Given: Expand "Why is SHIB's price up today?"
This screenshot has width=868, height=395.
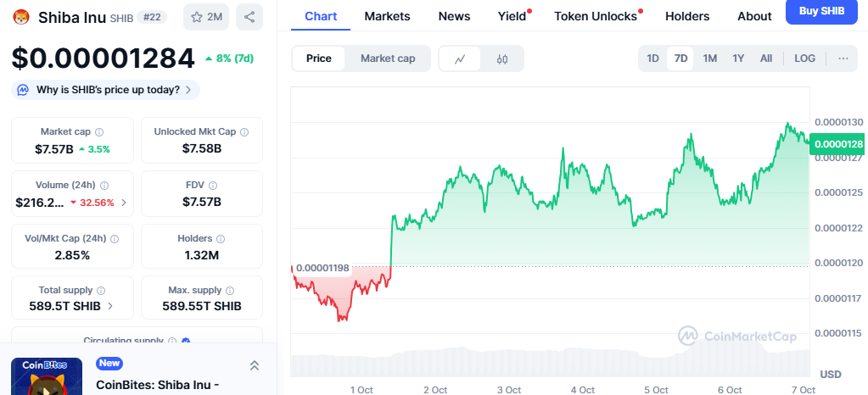Looking at the screenshot, I should [x=105, y=90].
